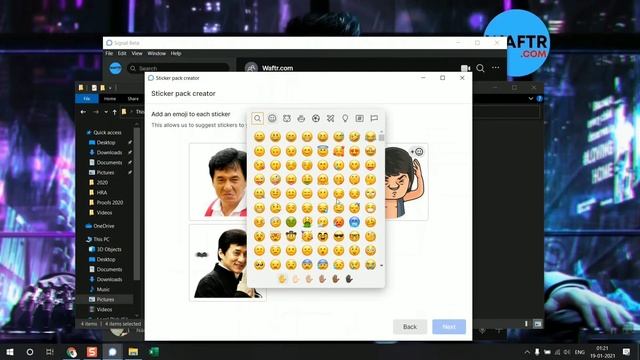Click emoji picker scroll-down arrow
This screenshot has height=360, width=640.
pyautogui.click(x=382, y=266)
